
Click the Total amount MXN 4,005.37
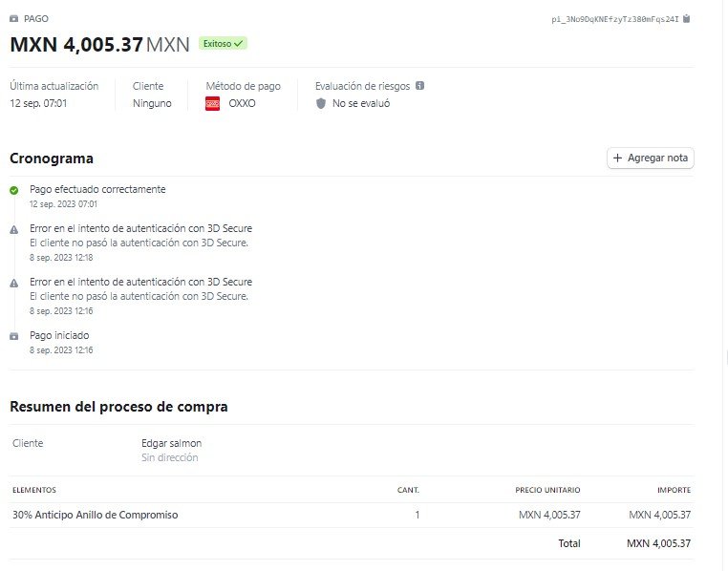[x=658, y=543]
